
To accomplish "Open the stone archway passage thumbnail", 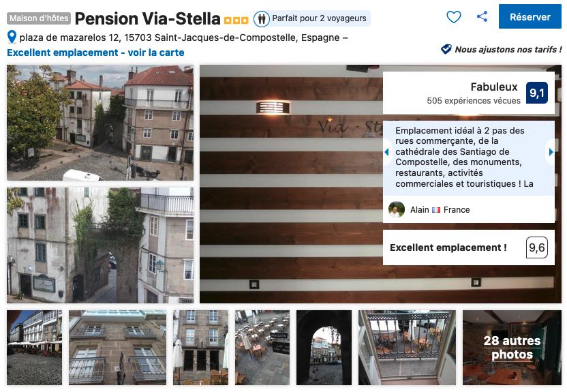I will click(324, 348).
